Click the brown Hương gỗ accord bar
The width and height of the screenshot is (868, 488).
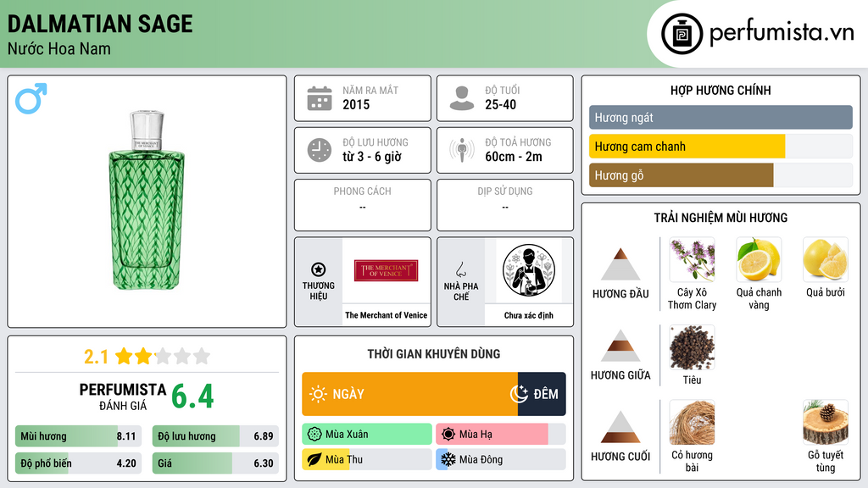pyautogui.click(x=681, y=175)
